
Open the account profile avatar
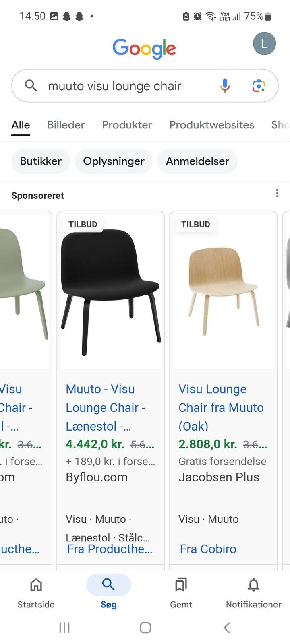[x=264, y=44]
